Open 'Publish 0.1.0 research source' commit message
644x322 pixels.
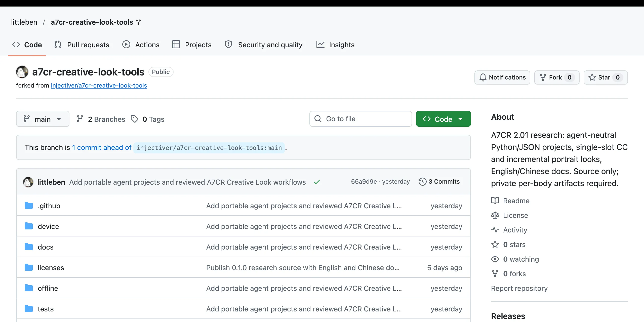click(303, 268)
